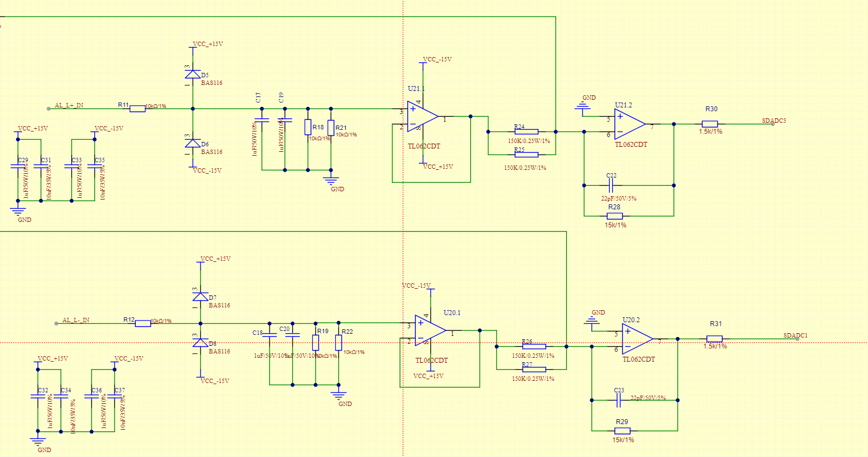Screen dimensions: 868x457
Task: Select feedback resistor R28
Action: pos(615,216)
